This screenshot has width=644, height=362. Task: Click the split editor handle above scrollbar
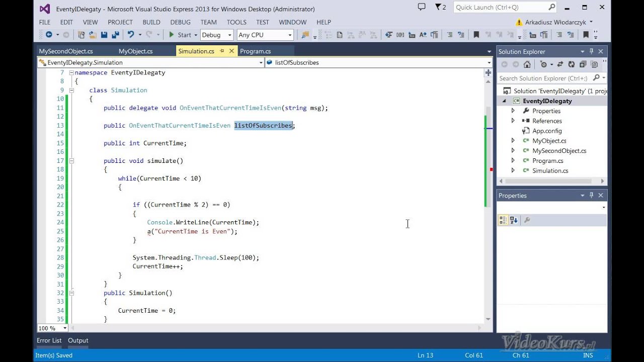point(488,73)
